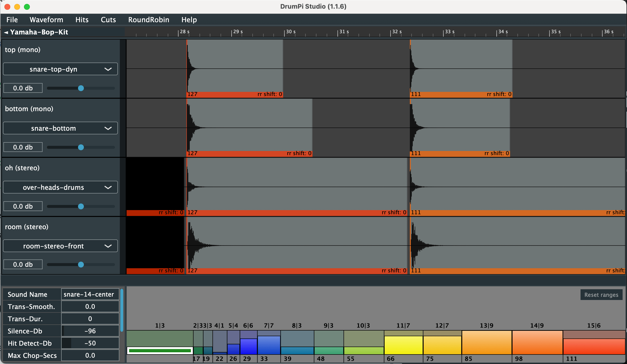Open the over-heads-drums dropdown
This screenshot has width=627, height=364.
click(60, 187)
